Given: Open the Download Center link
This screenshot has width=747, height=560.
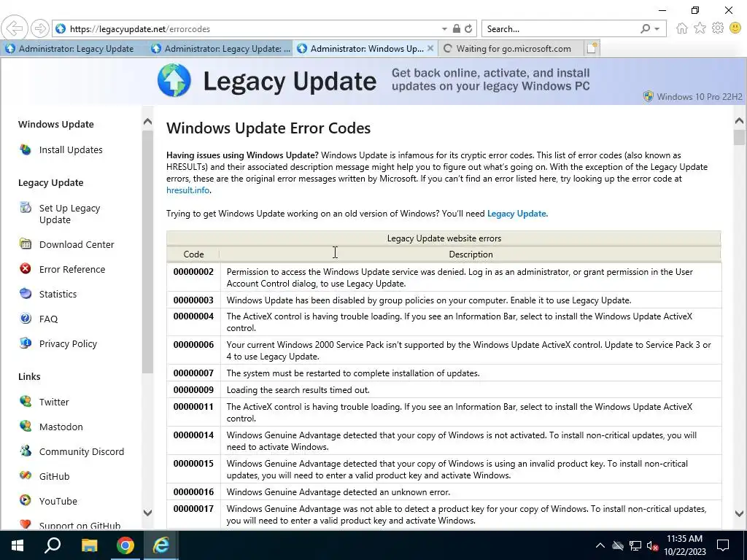Looking at the screenshot, I should click(x=76, y=244).
